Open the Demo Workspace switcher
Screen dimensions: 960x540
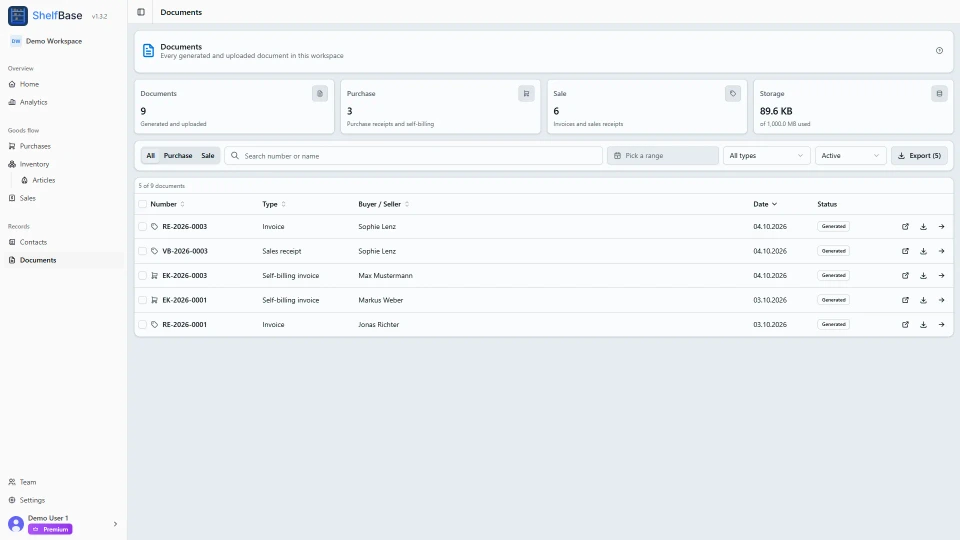click(x=47, y=41)
